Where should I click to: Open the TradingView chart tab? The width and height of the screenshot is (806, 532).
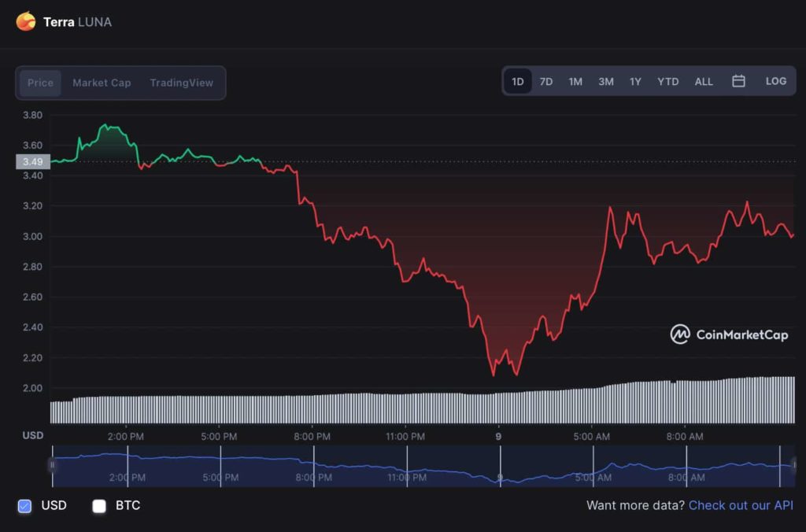coord(181,83)
